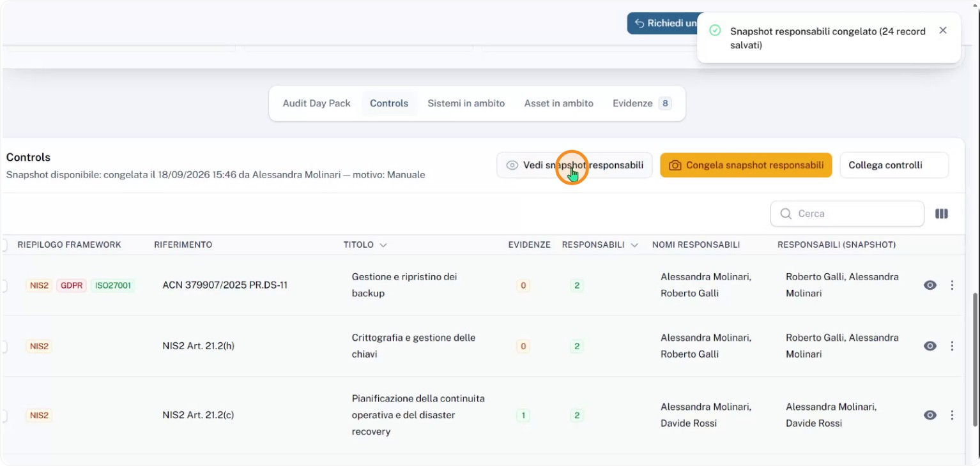Screen dimensions: 980x466
Task: Switch to the Audit Day Pack tab
Action: (x=317, y=103)
